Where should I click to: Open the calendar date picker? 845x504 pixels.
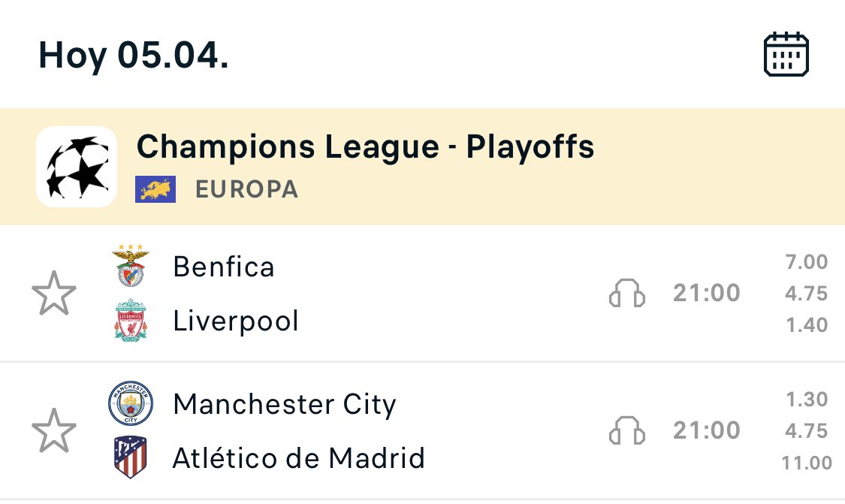coord(786,54)
